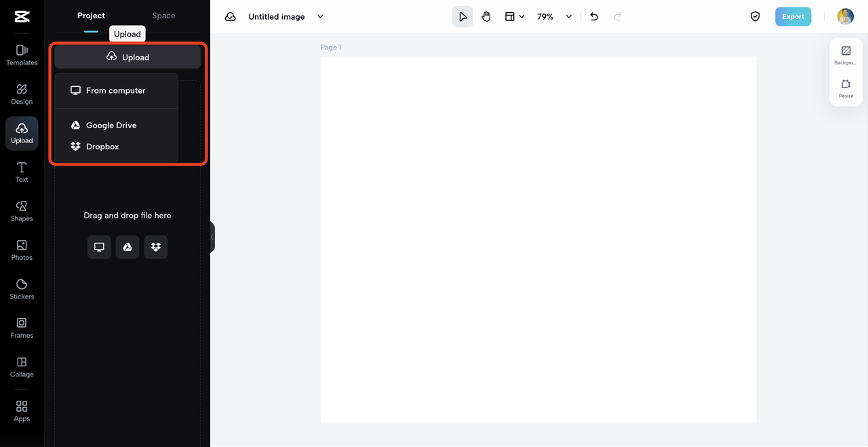868x447 pixels.
Task: Click the Undo arrow
Action: 594,16
